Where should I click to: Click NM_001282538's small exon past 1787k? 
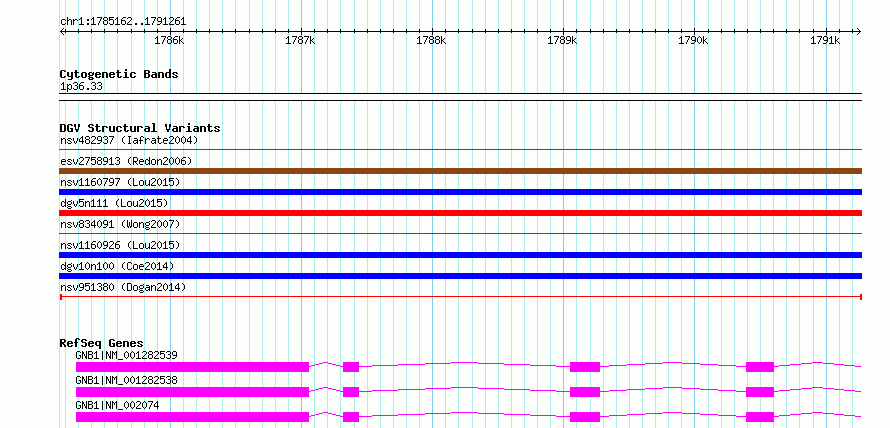tap(351, 392)
